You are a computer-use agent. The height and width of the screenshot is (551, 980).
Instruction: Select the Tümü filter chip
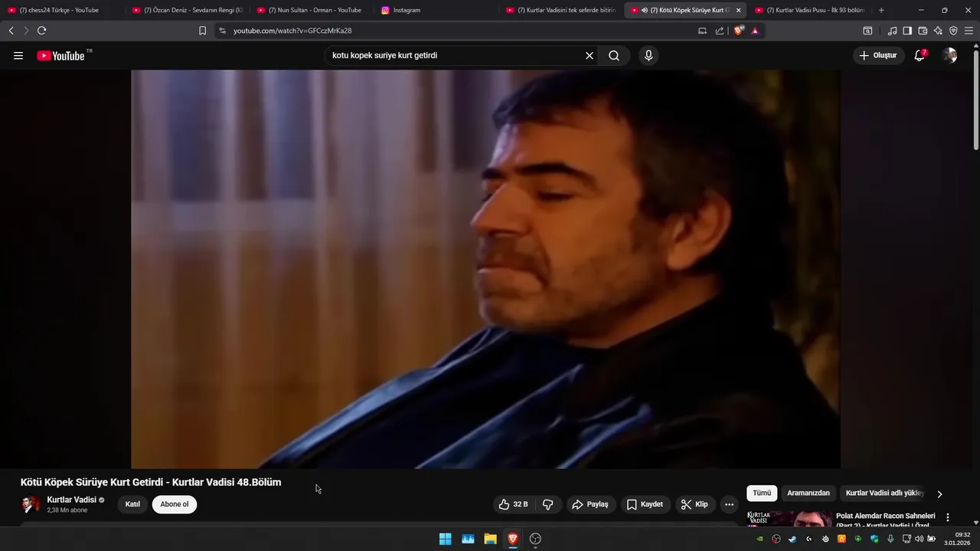pos(762,494)
